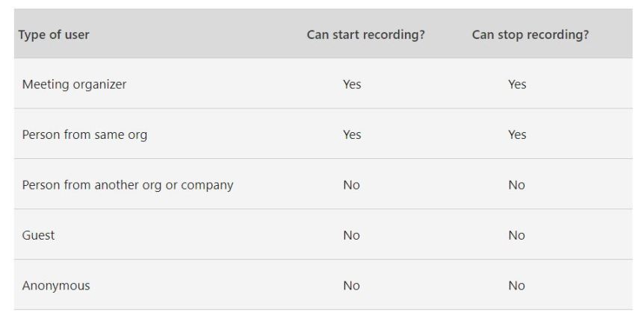Click Guest's start recording 'No' value
644x318 pixels.
[x=351, y=235]
